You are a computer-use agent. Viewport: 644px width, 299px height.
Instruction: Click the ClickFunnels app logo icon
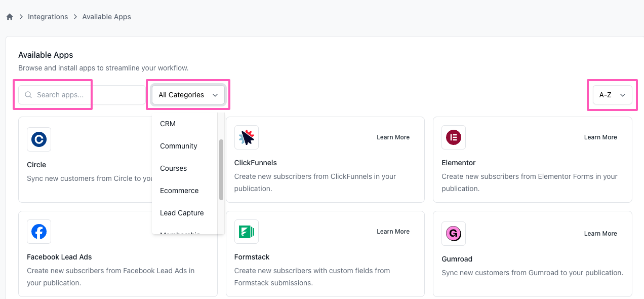[x=247, y=137]
